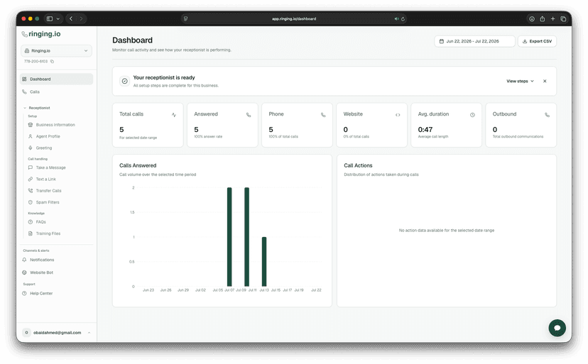Click the Jul 13 bar in chart
This screenshot has width=588, height=364.
pos(264,262)
